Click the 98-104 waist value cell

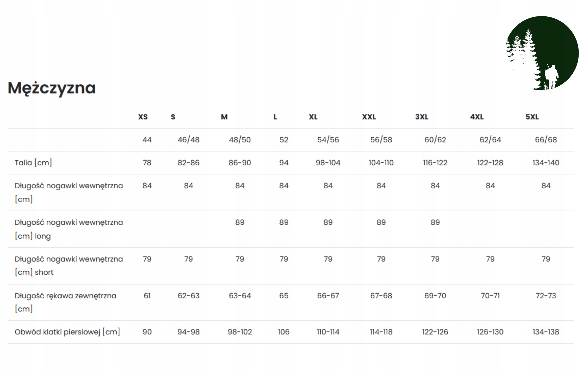(328, 163)
